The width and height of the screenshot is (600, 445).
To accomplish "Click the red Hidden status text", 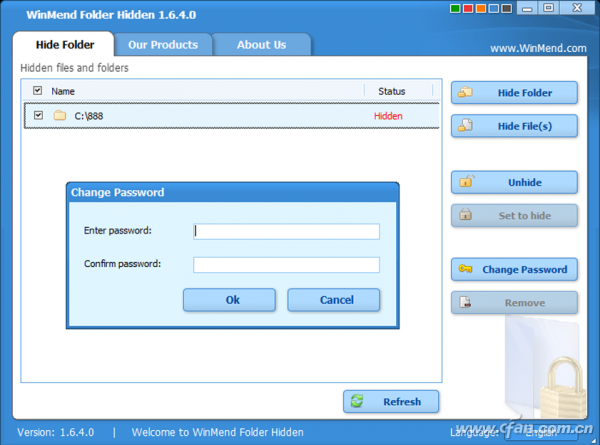I will 388,116.
